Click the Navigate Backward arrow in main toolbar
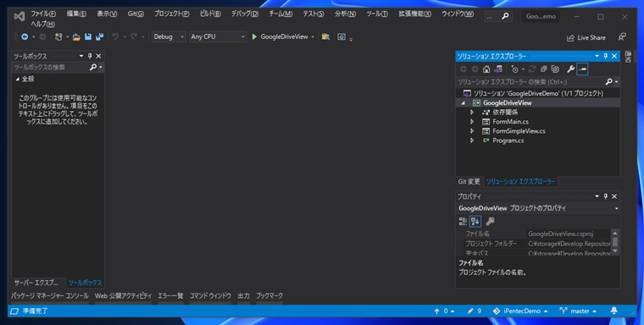The height and width of the screenshot is (325, 644). 25,37
